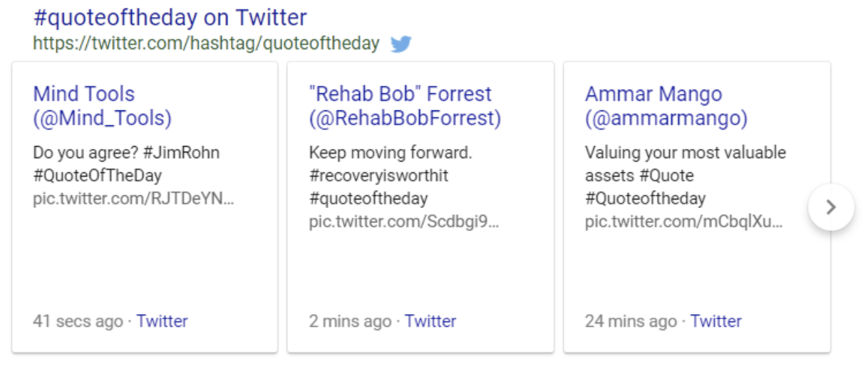Open "Rehab Bob" Forrest profile link
The height and width of the screenshot is (376, 868).
click(405, 106)
